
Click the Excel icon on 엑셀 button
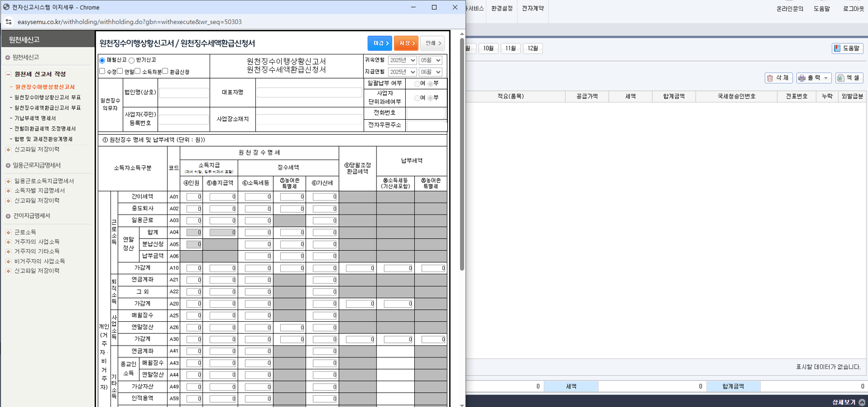click(841, 78)
